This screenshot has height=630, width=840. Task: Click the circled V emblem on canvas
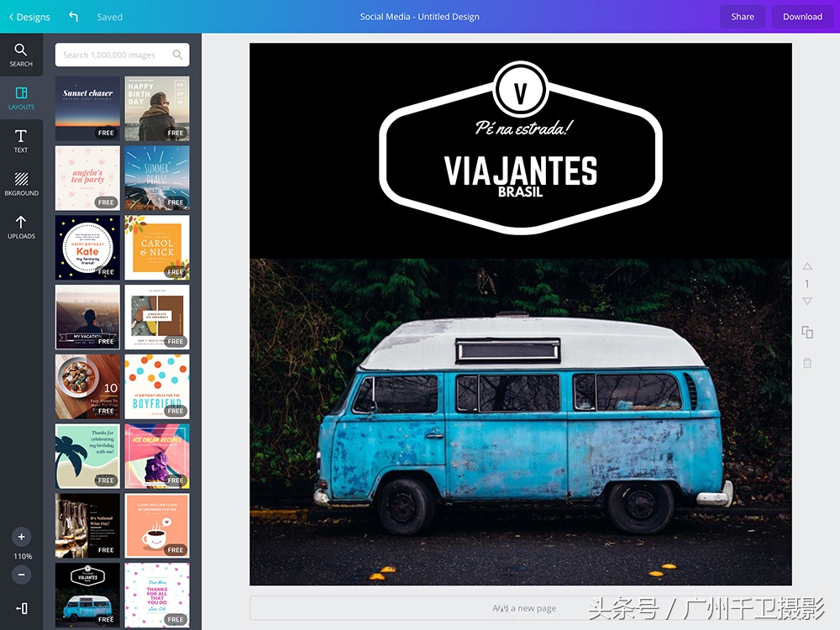tap(520, 91)
